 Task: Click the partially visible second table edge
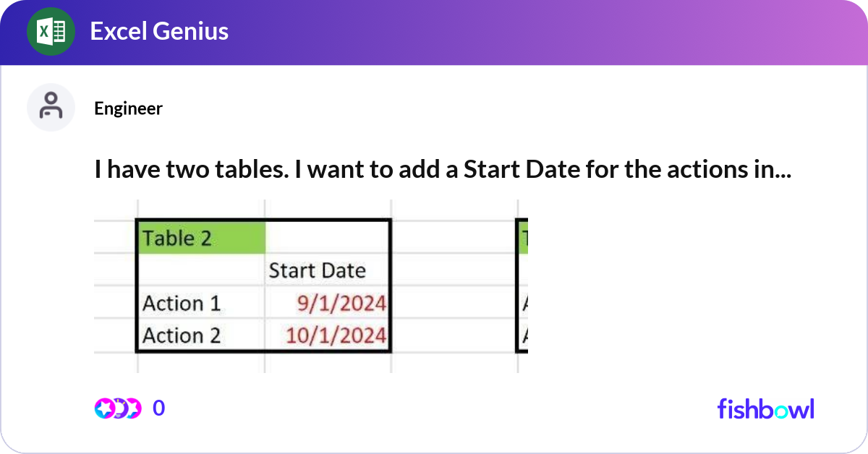pyautogui.click(x=522, y=286)
